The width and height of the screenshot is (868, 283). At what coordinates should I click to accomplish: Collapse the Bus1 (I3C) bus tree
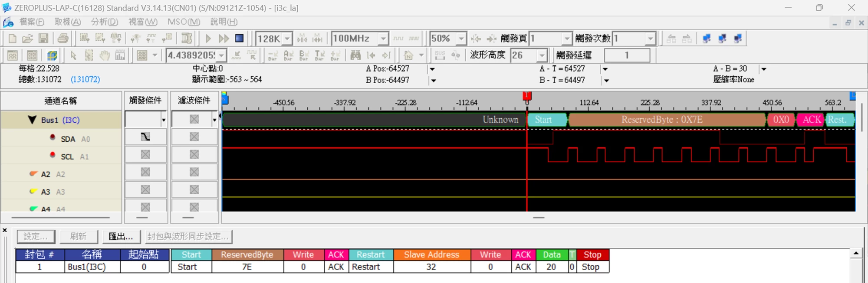coord(32,120)
